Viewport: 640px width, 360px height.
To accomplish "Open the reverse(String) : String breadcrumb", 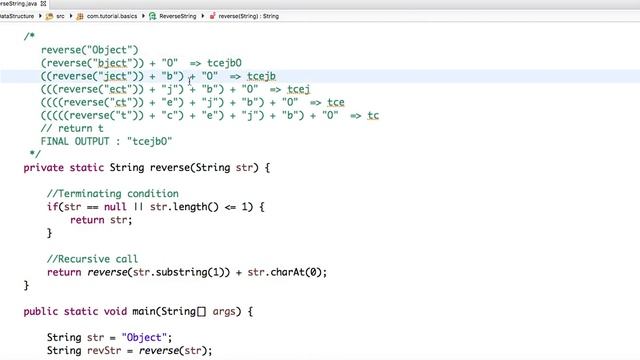I will point(249,16).
